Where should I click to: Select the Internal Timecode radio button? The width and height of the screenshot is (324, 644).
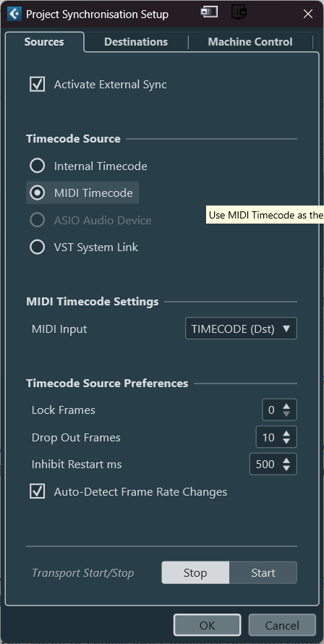[x=38, y=166]
